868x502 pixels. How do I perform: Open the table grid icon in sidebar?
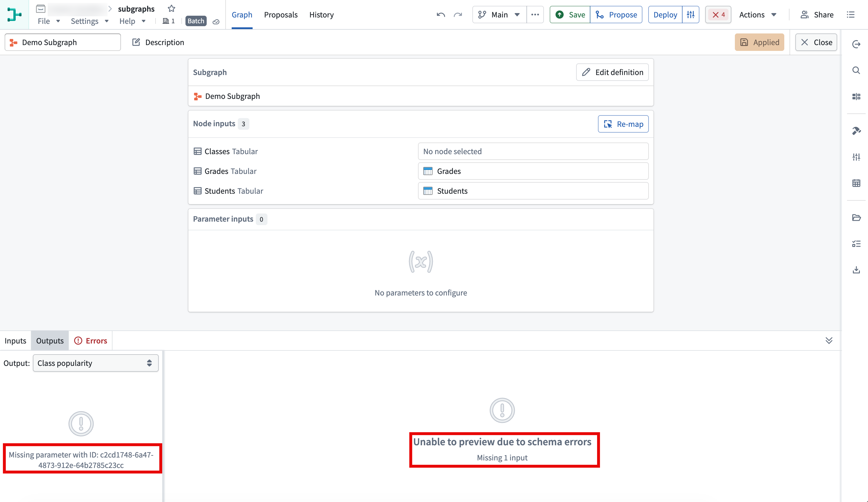(x=856, y=183)
